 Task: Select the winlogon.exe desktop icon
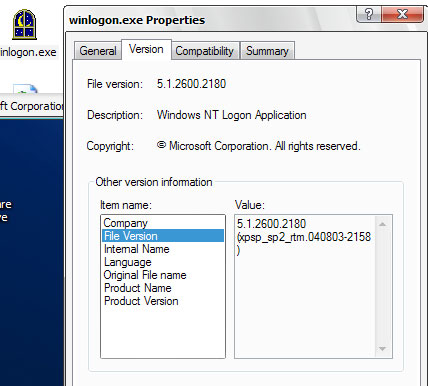tap(24, 25)
